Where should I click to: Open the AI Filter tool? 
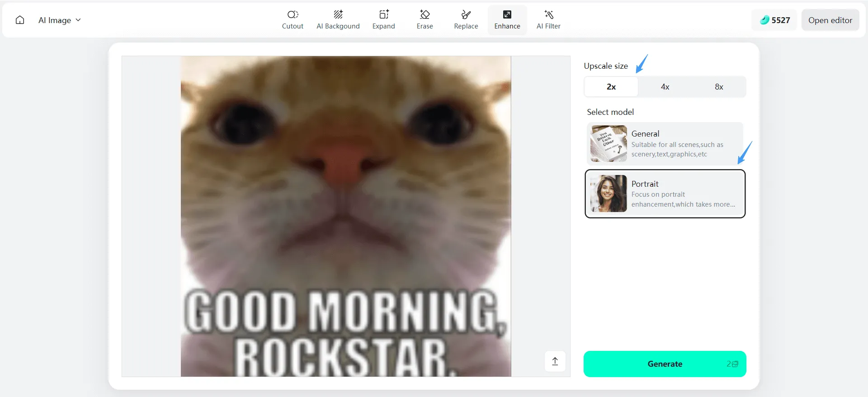pyautogui.click(x=548, y=20)
